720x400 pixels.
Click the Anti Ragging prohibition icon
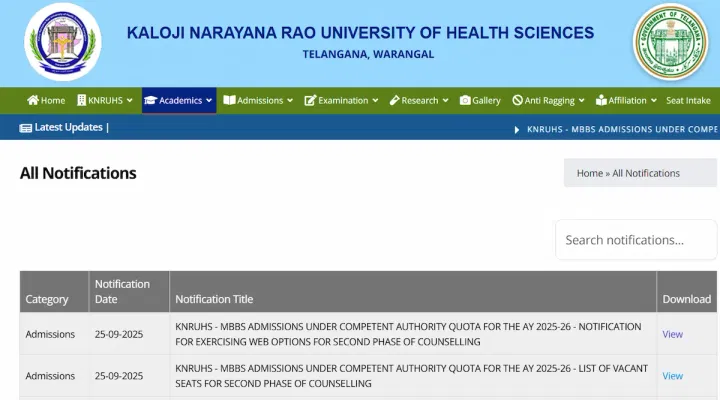click(517, 101)
